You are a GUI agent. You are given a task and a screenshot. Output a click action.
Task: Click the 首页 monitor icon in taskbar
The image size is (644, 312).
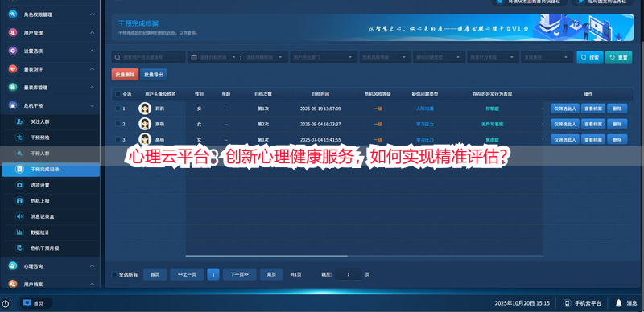(x=27, y=303)
